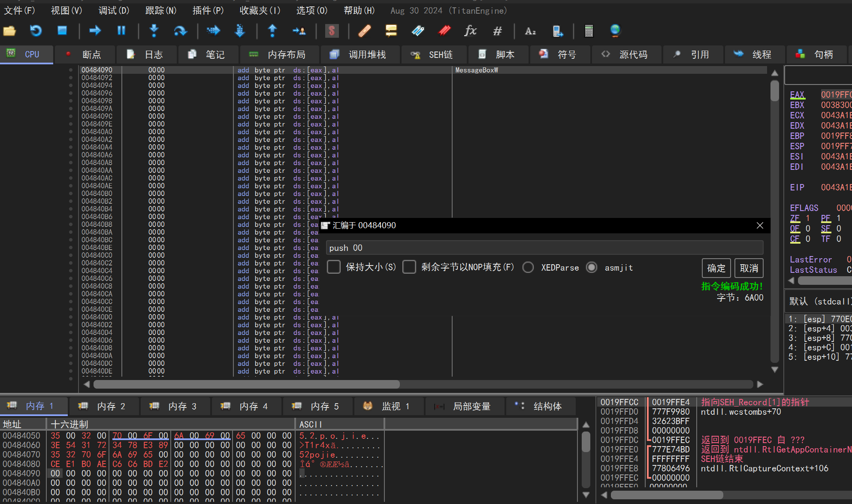Click the disassembly vertical scrollbar thumb
Image resolution: width=852 pixels, height=504 pixels.
775,91
